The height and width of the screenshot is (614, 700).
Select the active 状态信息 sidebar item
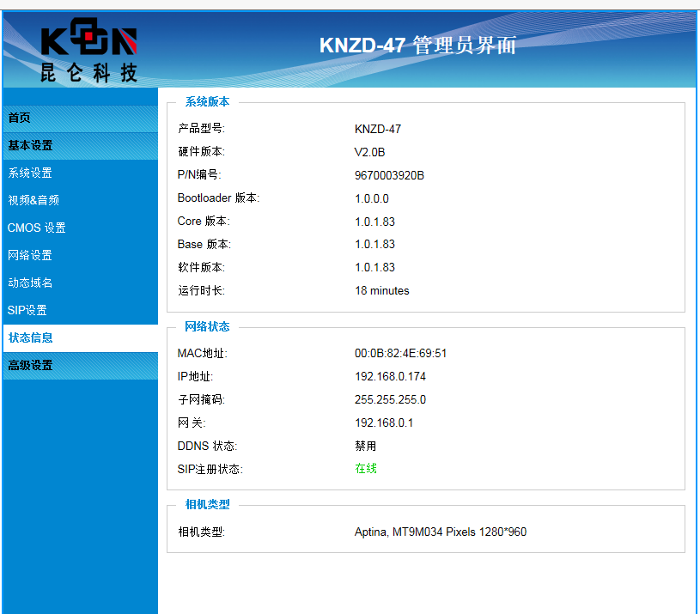pyautogui.click(x=30, y=337)
